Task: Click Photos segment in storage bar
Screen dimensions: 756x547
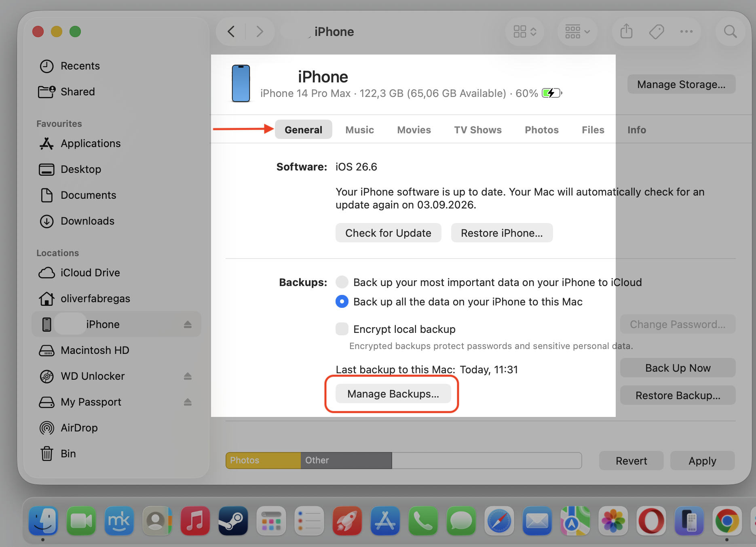Action: 263,461
